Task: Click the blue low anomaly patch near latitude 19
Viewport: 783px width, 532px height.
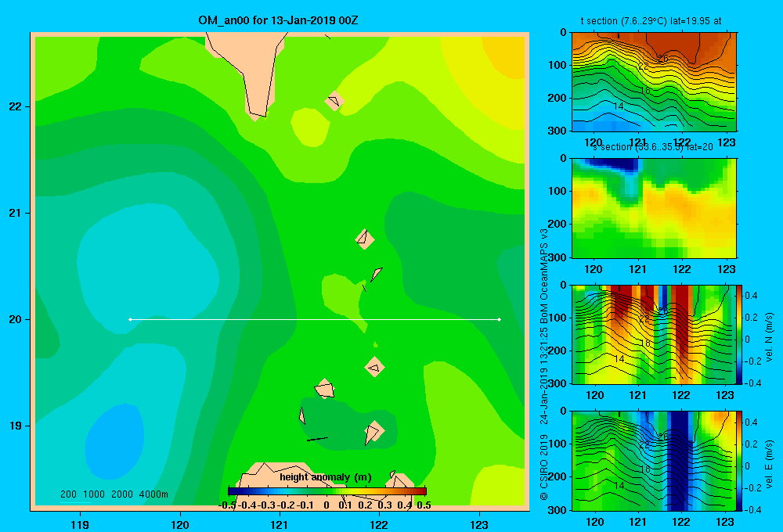Action: tap(115, 442)
